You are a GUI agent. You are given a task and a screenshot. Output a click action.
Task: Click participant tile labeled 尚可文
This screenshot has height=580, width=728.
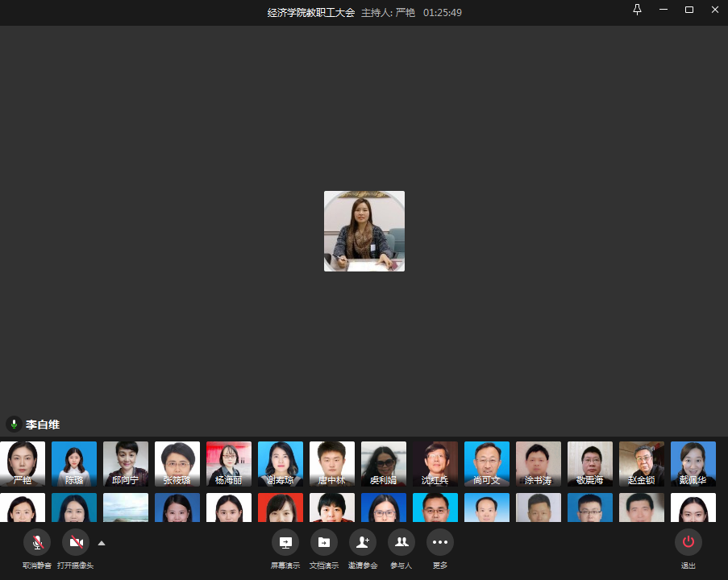487,463
